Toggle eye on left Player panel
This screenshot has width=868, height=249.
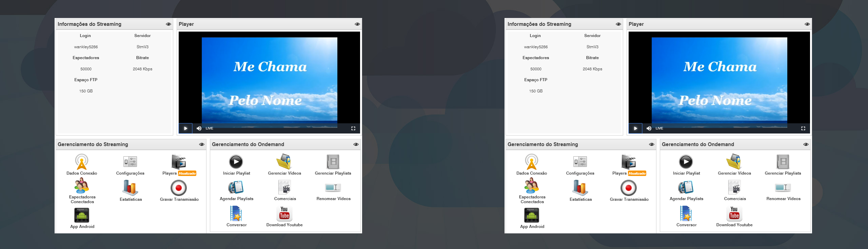(357, 24)
